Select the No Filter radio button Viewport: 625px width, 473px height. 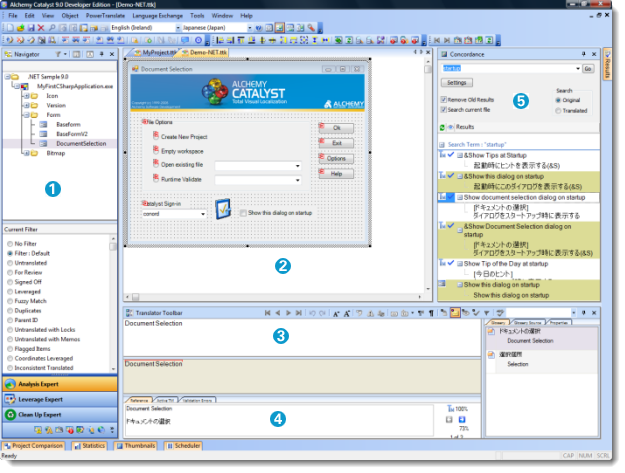coord(10,244)
